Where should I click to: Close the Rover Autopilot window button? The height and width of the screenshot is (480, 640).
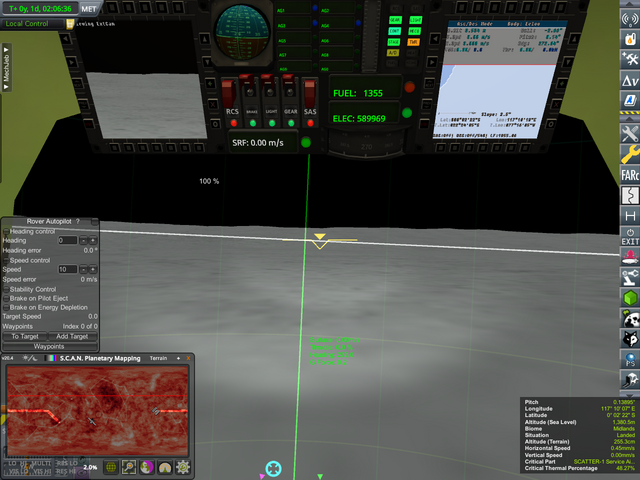pyautogui.click(x=95, y=222)
